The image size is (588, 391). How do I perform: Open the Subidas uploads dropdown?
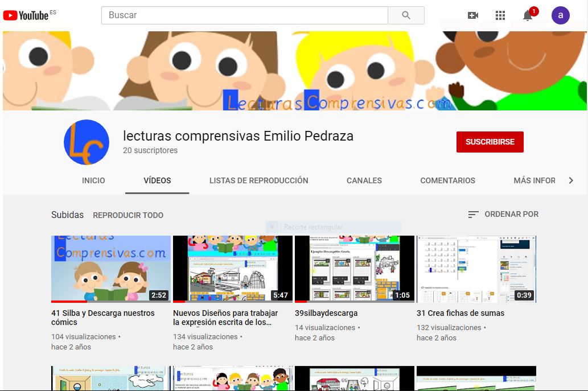pos(68,215)
